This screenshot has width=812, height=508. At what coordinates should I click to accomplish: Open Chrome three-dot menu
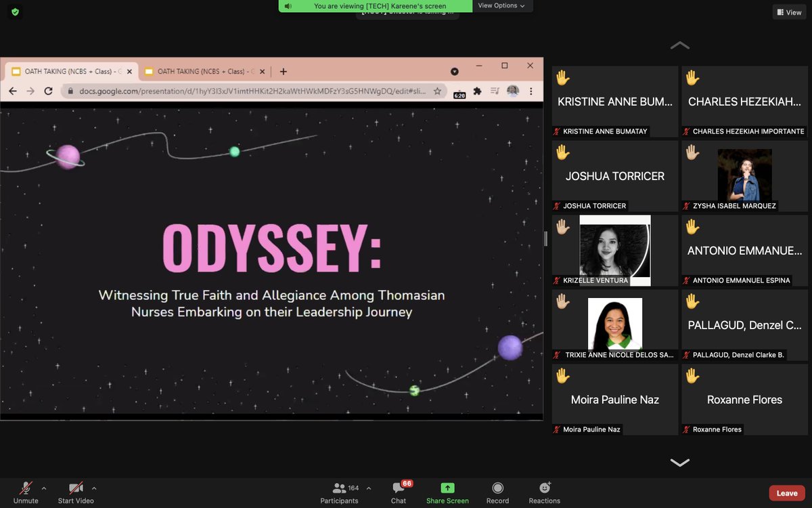tap(532, 91)
